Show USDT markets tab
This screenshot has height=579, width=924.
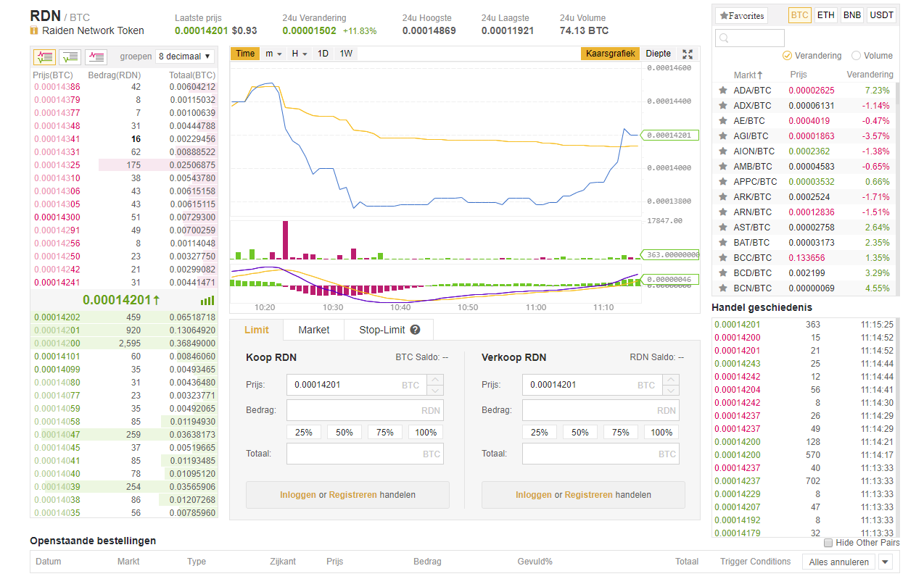click(x=881, y=15)
